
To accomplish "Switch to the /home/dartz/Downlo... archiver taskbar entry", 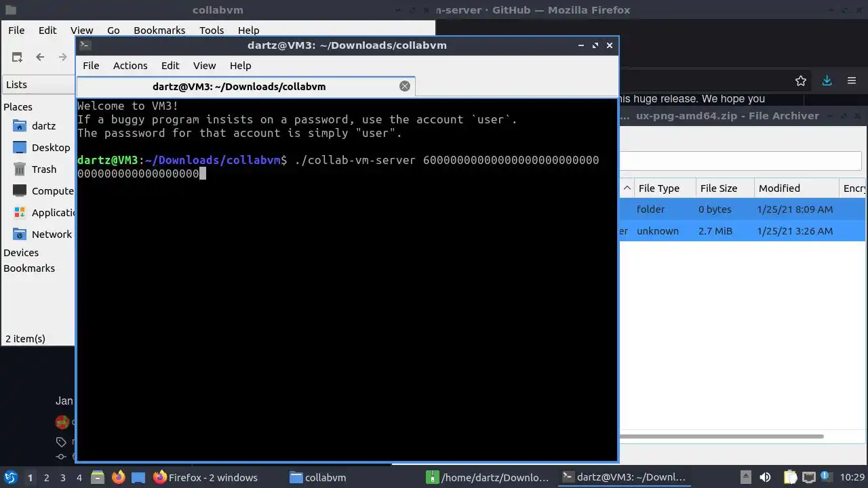I will pyautogui.click(x=489, y=477).
